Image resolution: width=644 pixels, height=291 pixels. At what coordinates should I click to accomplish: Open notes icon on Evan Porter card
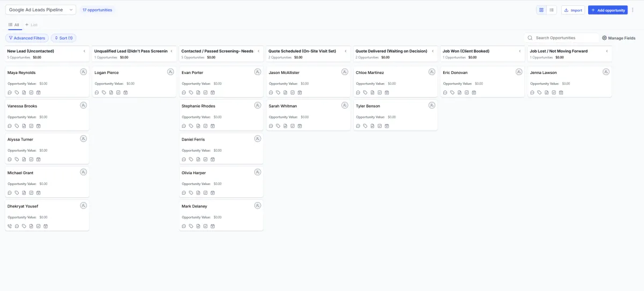coord(198,93)
